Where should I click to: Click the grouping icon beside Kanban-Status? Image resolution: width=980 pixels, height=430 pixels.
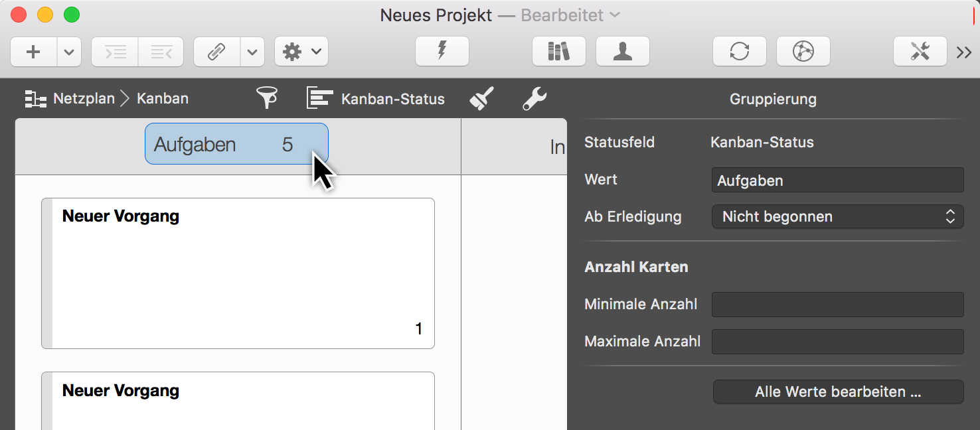click(320, 97)
